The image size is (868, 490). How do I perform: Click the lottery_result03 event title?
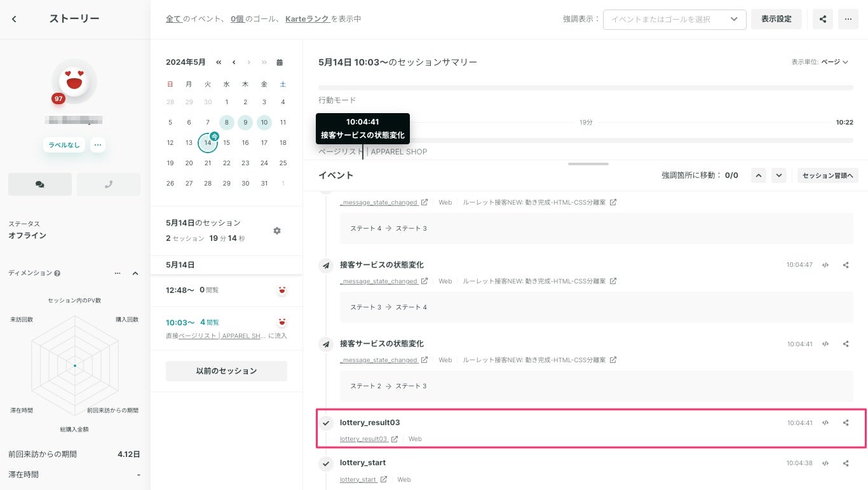tap(370, 423)
